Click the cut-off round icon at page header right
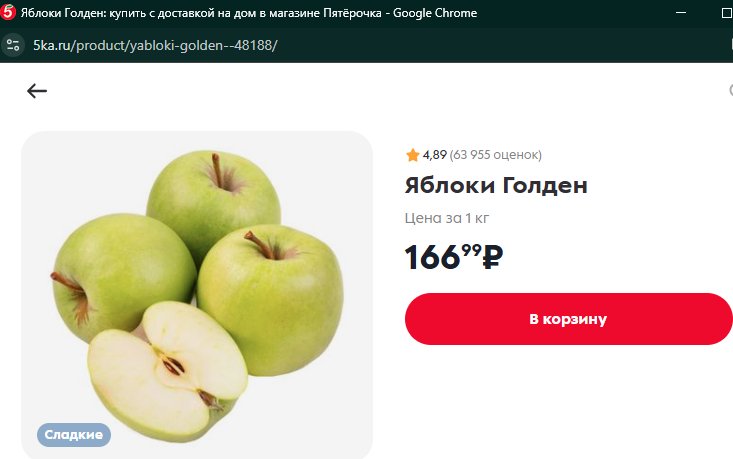The width and height of the screenshot is (733, 459). click(731, 90)
